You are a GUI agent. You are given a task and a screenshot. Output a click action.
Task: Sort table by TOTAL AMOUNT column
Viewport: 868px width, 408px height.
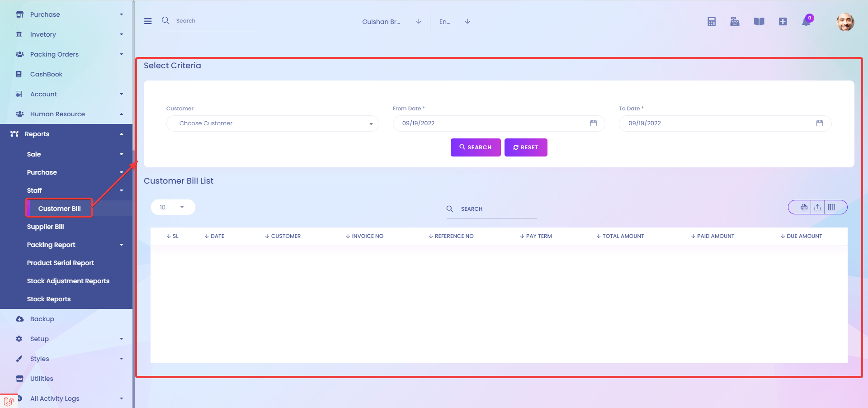coord(620,236)
